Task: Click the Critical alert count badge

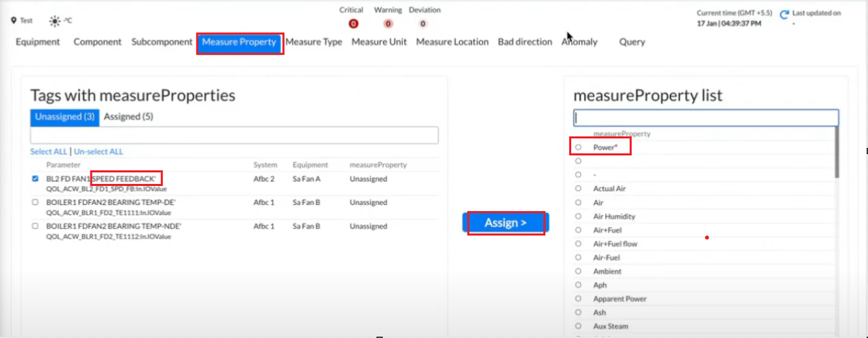Action: 353,24
